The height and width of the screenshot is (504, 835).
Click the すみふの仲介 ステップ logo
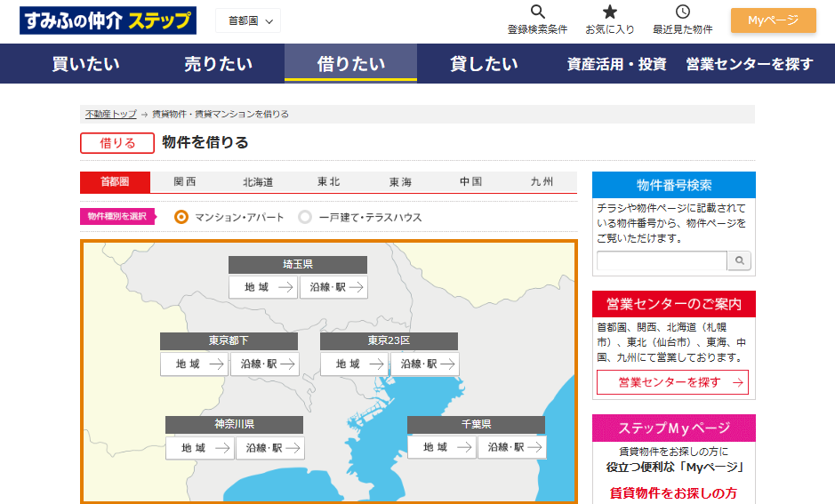coord(108,20)
